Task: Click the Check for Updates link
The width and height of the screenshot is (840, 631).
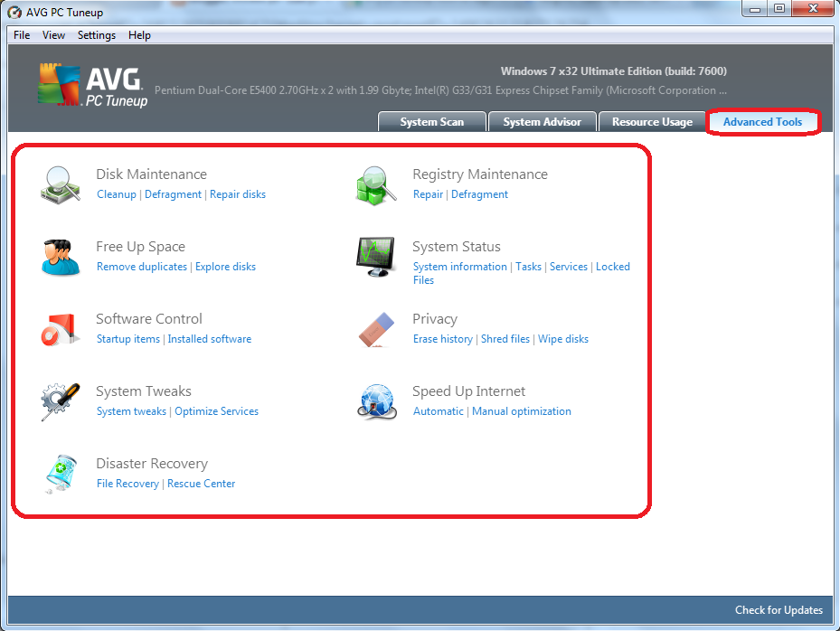Action: pos(779,610)
